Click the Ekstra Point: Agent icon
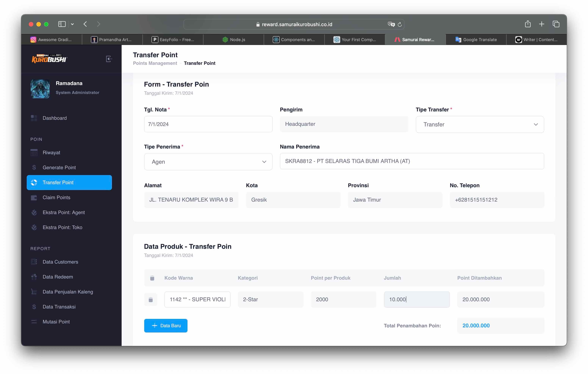588x374 pixels. (x=34, y=212)
